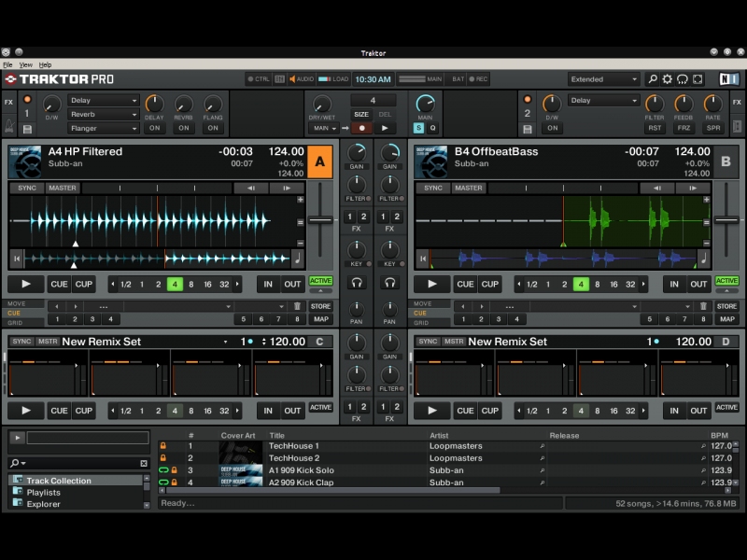Open Preferences with the gear icon
The width and height of the screenshot is (747, 560).
(x=668, y=79)
